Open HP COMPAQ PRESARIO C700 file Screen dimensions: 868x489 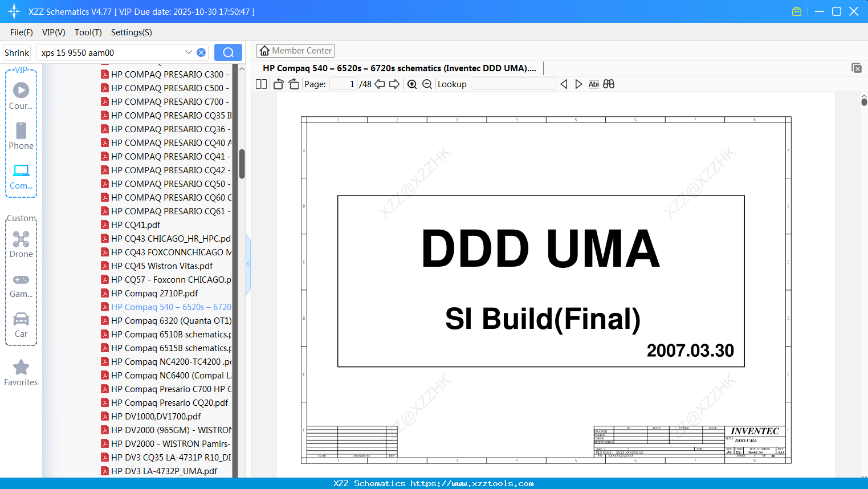coord(166,101)
